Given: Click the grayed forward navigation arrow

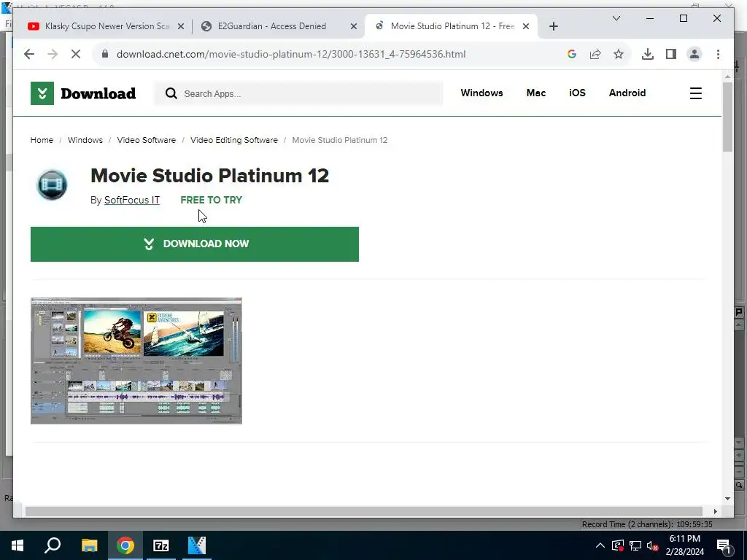Looking at the screenshot, I should [x=53, y=54].
